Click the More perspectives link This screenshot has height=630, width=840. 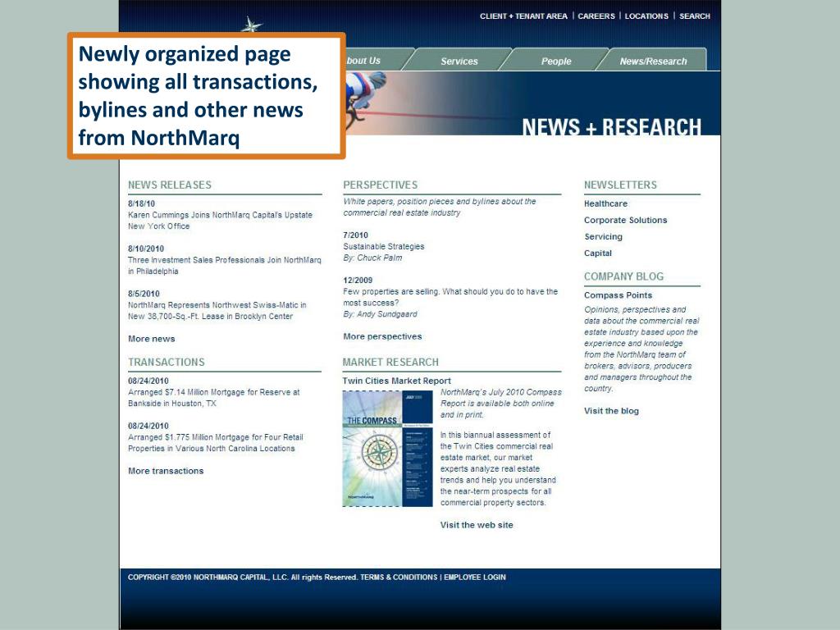pyautogui.click(x=382, y=336)
